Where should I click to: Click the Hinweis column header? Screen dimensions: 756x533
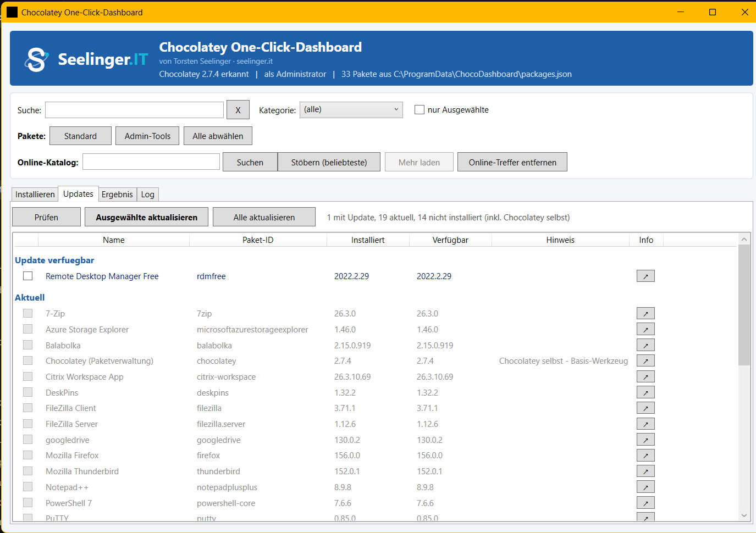click(x=560, y=240)
